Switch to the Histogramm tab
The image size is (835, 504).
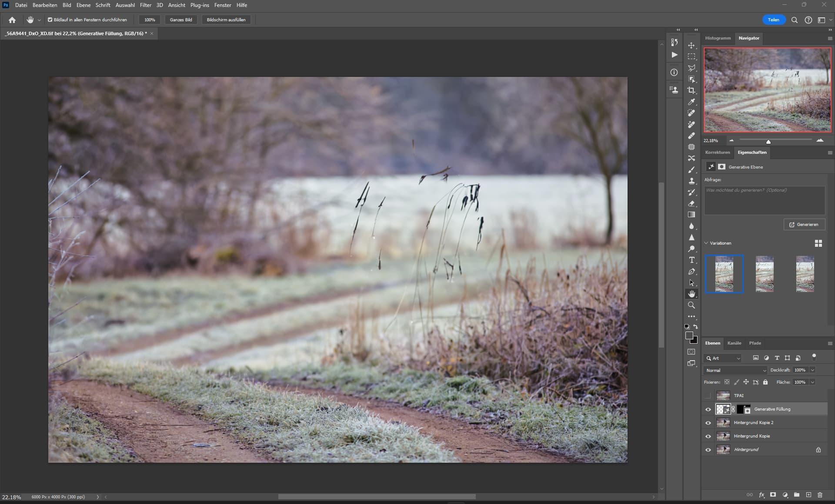(x=718, y=38)
